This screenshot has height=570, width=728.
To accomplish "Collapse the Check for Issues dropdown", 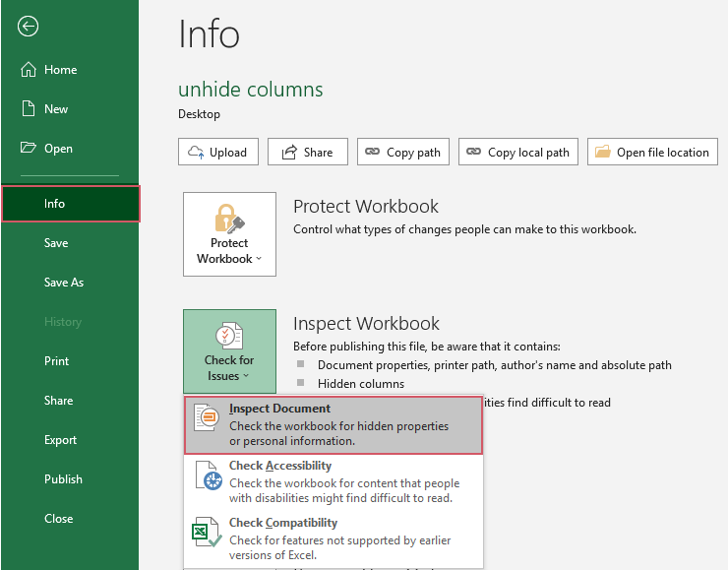I will pos(229,351).
